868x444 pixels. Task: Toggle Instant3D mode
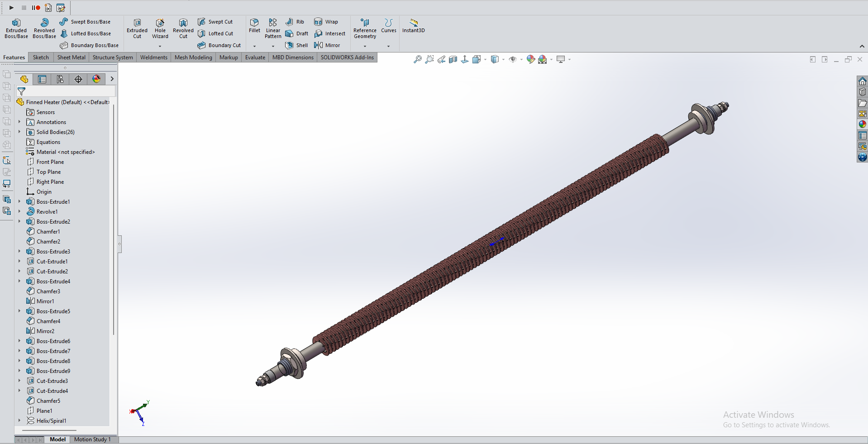coord(414,26)
